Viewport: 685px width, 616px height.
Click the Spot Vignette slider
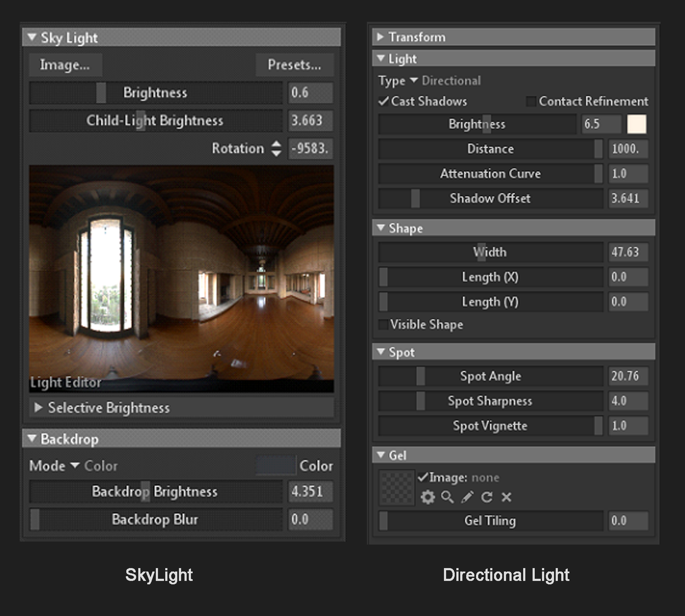click(491, 426)
